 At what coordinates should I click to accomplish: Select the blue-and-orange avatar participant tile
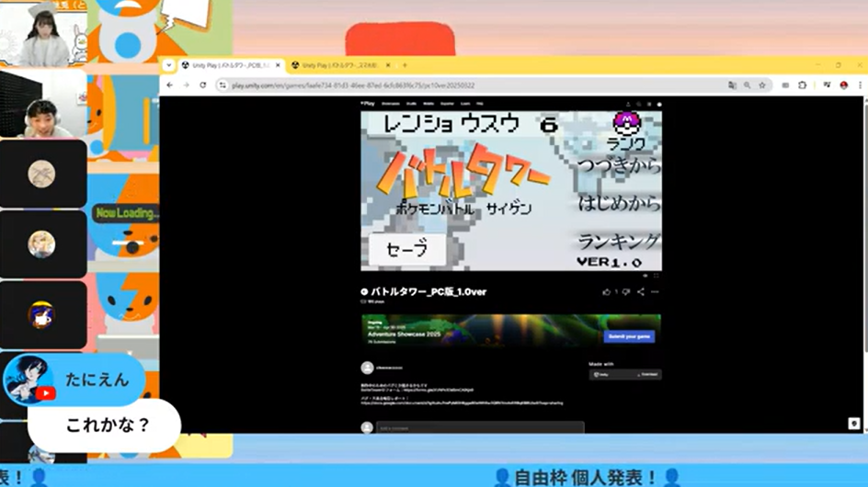click(43, 315)
